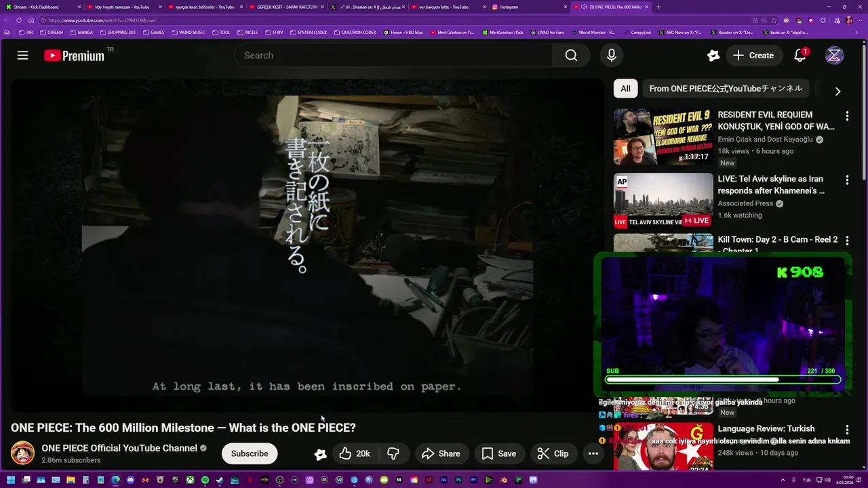
Task: Click ONE PIECE Official channel avatar
Action: point(22,453)
